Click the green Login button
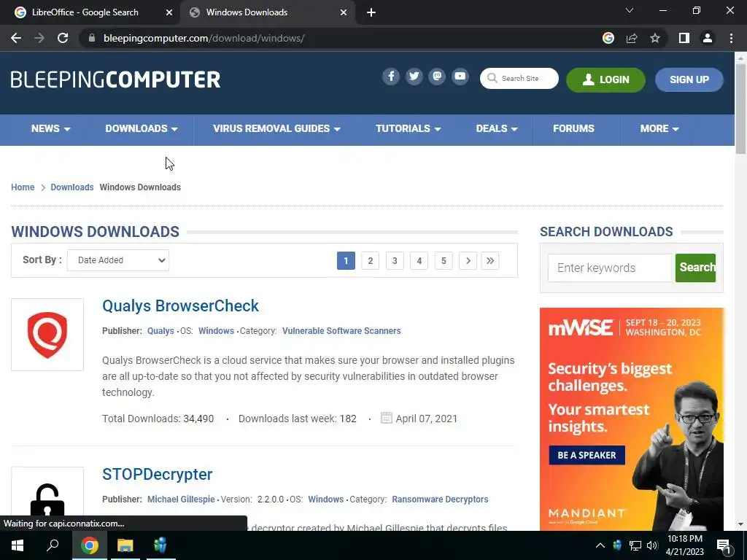 tap(605, 79)
